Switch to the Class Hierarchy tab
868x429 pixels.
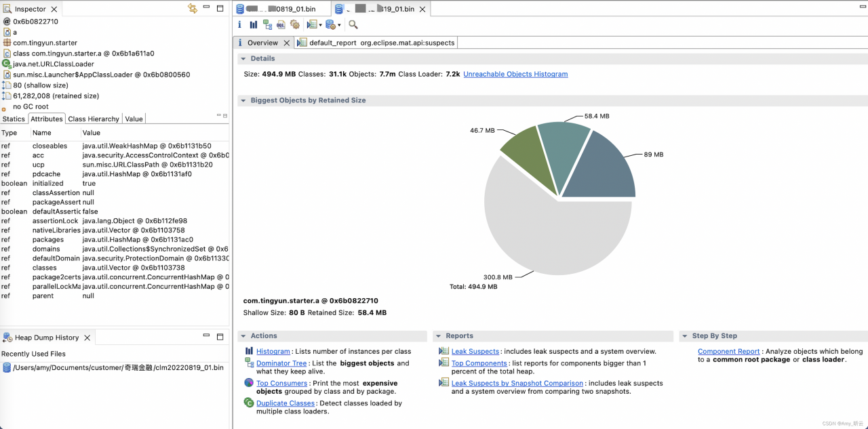[94, 119]
